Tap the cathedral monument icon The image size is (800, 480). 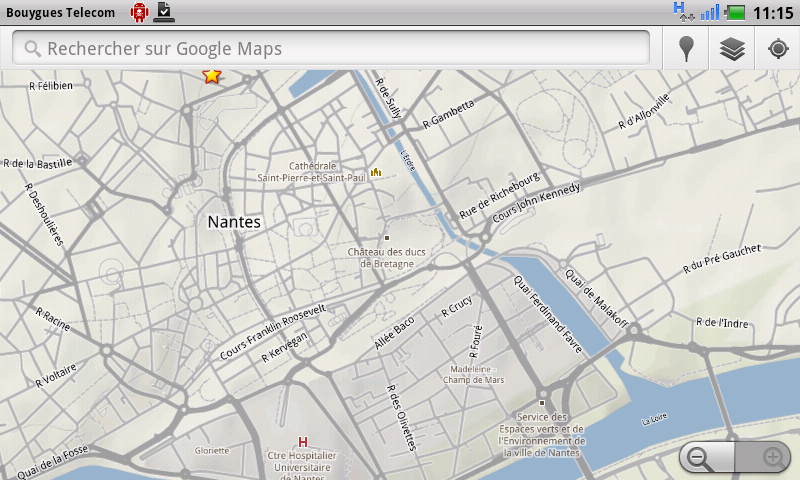(x=376, y=172)
